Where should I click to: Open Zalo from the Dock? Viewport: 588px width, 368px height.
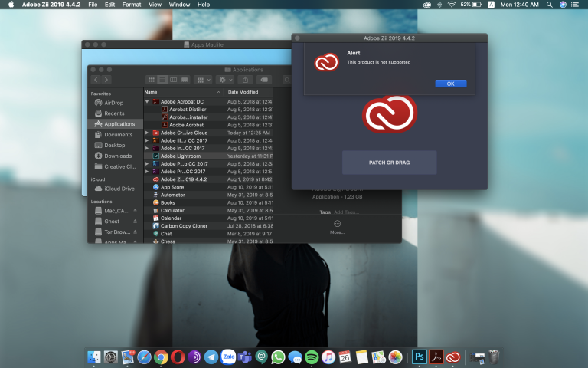coord(228,357)
